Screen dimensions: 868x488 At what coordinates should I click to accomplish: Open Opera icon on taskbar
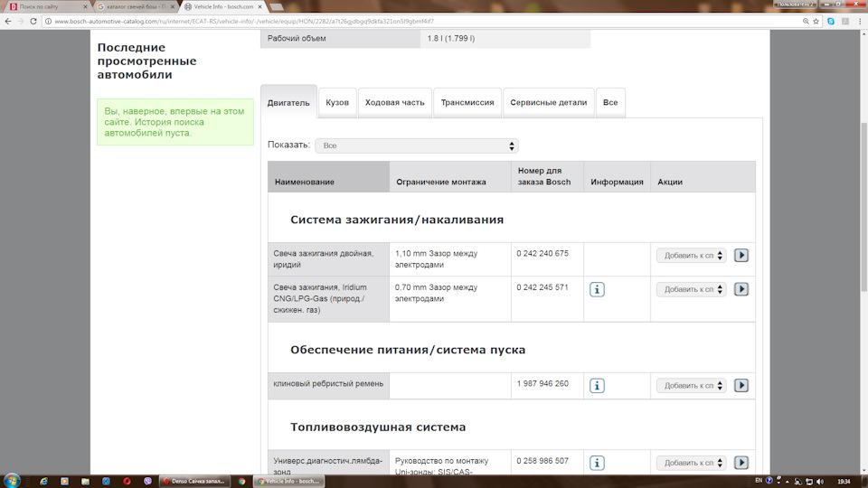[x=127, y=482]
